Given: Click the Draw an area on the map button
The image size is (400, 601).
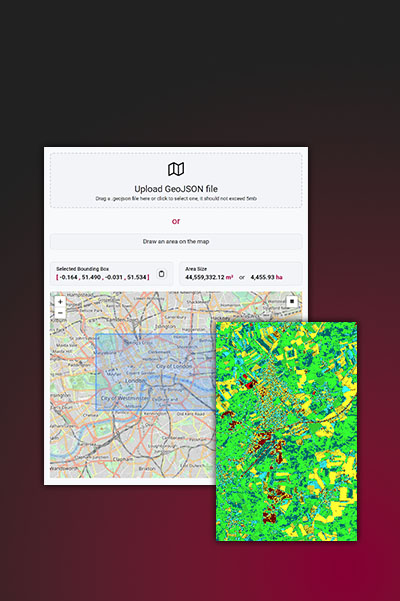Looking at the screenshot, I should pos(176,241).
